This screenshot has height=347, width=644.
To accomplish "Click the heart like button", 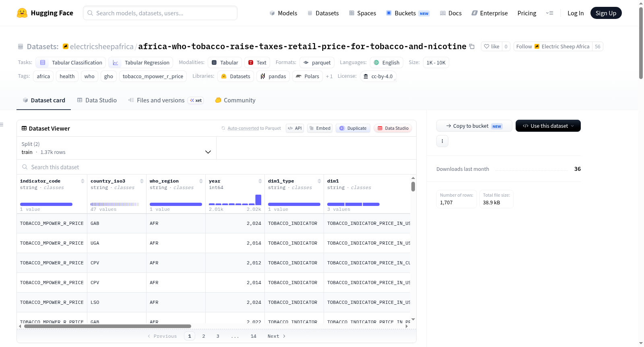I will tap(491, 46).
